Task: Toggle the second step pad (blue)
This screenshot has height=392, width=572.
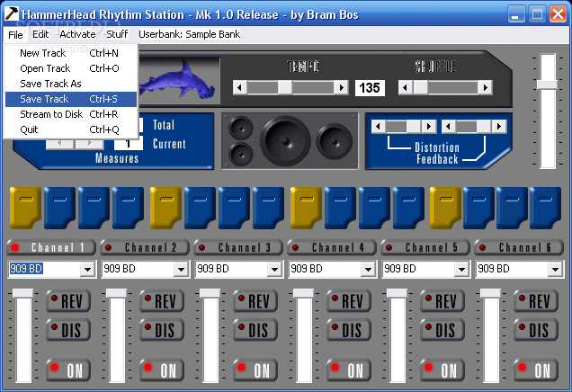Action: coord(59,208)
